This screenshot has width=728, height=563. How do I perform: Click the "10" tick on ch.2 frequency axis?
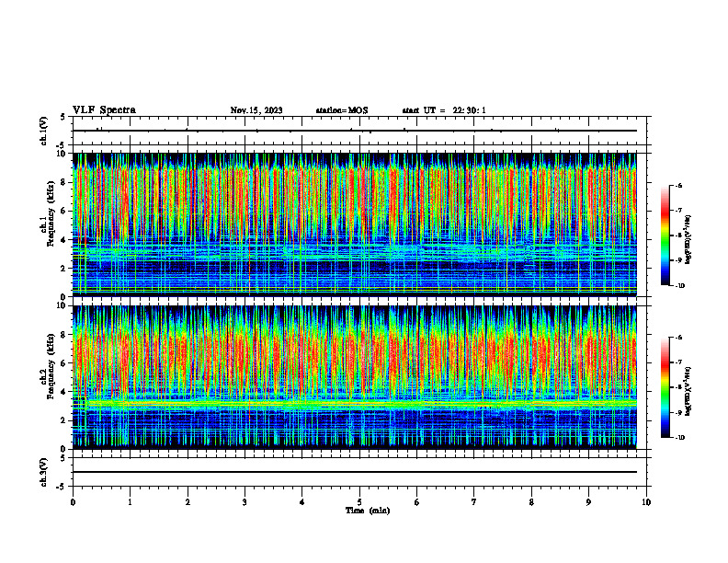pos(63,305)
